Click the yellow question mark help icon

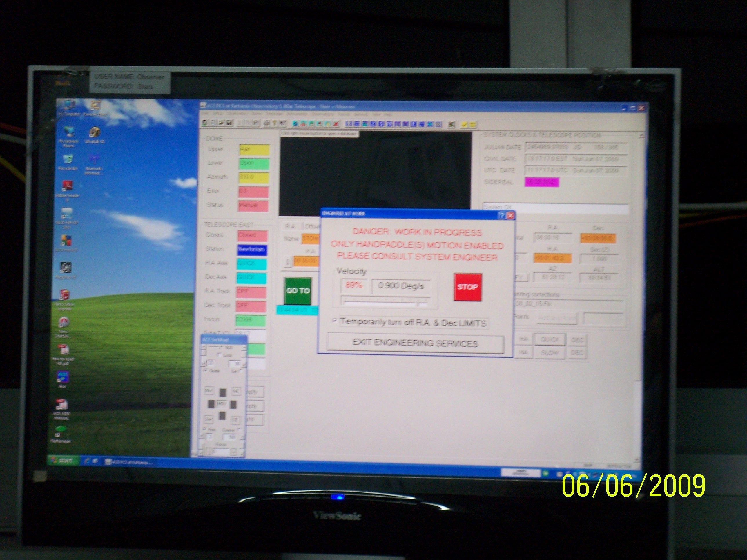coord(275,123)
